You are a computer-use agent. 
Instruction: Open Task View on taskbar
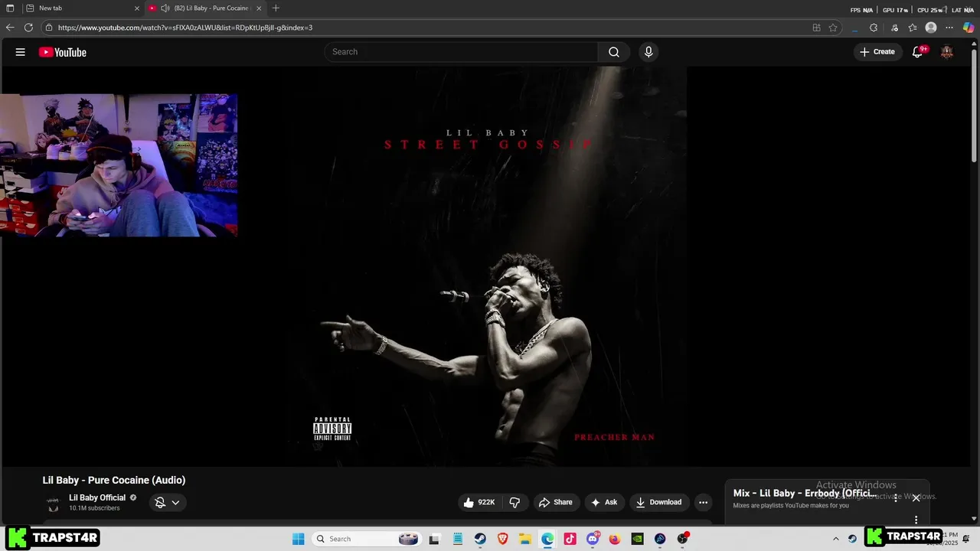435,539
